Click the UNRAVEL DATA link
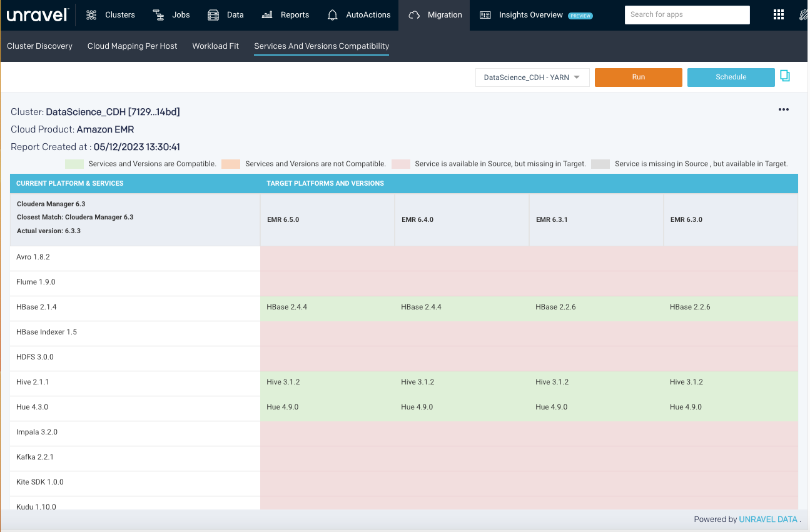 point(768,519)
